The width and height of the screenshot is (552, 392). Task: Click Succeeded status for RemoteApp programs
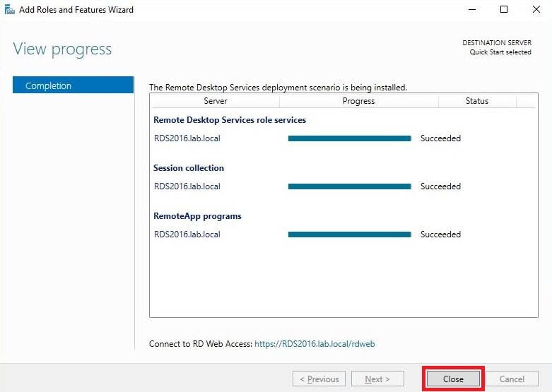pos(440,234)
